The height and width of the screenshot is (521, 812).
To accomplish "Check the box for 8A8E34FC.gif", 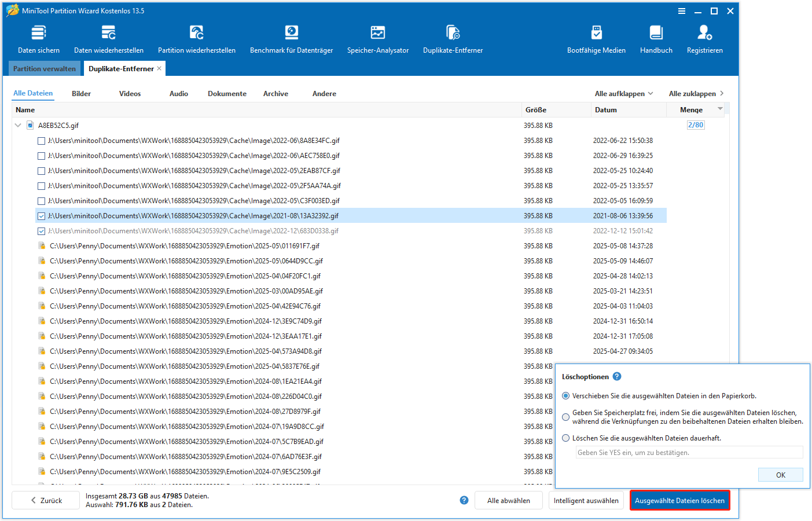I will [x=41, y=140].
